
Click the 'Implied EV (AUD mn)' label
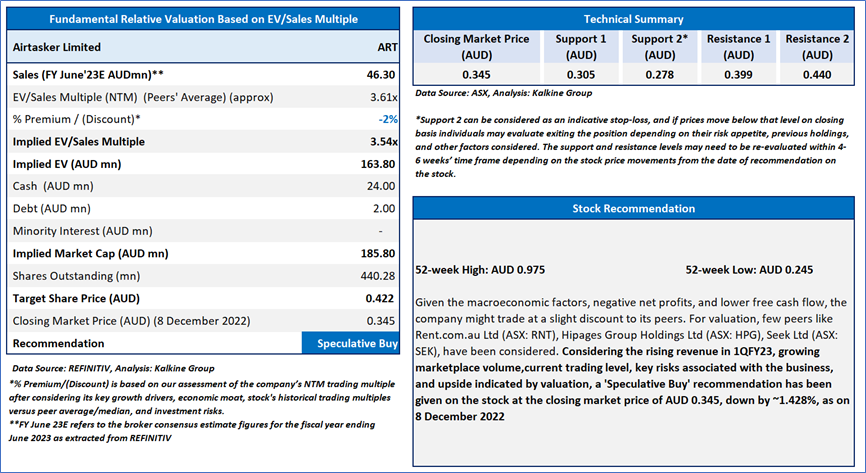pos(67,164)
